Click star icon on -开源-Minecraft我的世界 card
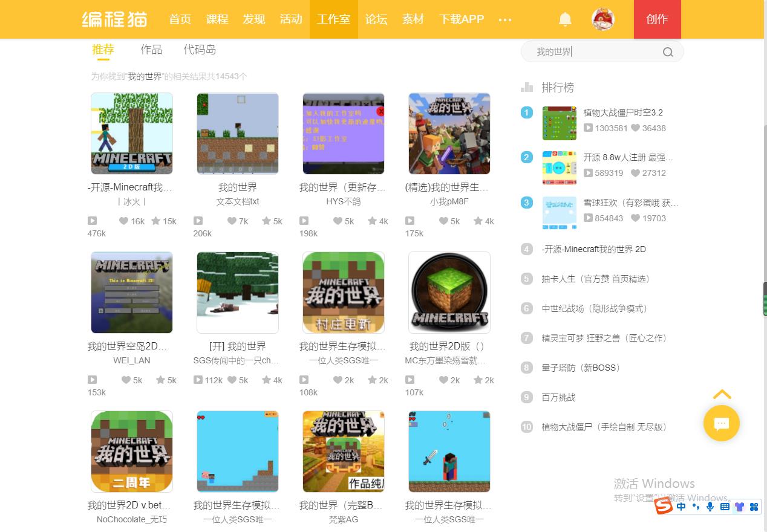 [x=155, y=221]
